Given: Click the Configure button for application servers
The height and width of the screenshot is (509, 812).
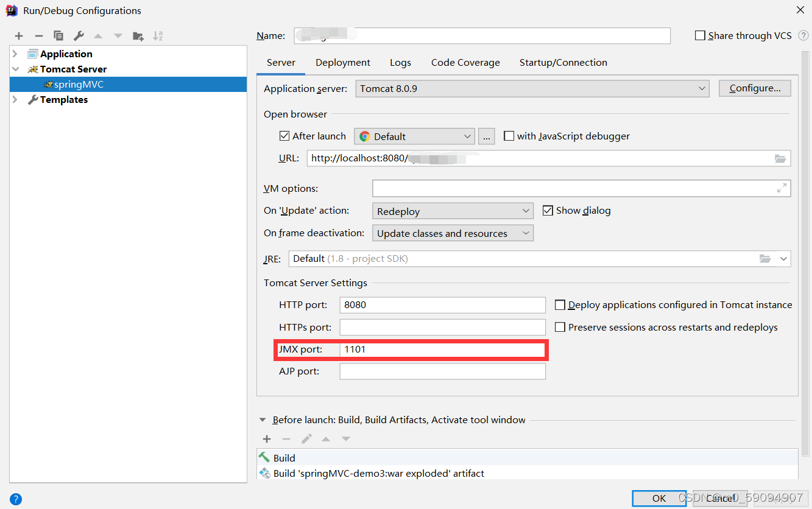Looking at the screenshot, I should (x=754, y=88).
